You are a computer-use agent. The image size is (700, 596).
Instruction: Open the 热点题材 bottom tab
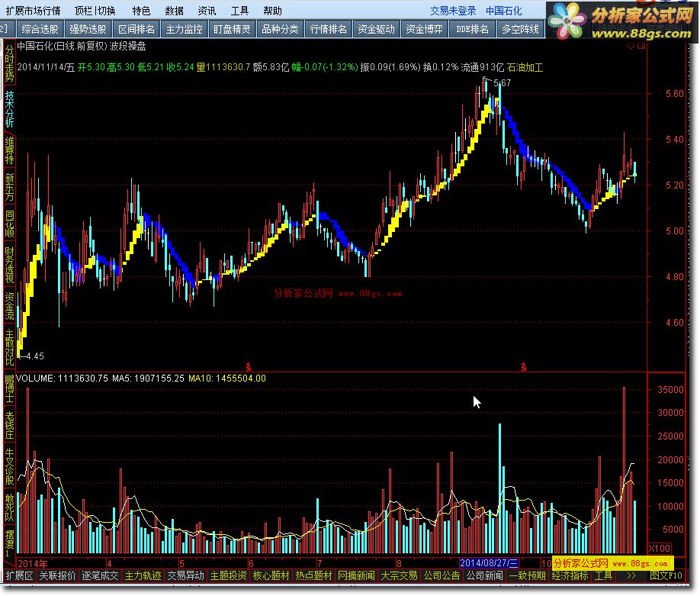[314, 576]
